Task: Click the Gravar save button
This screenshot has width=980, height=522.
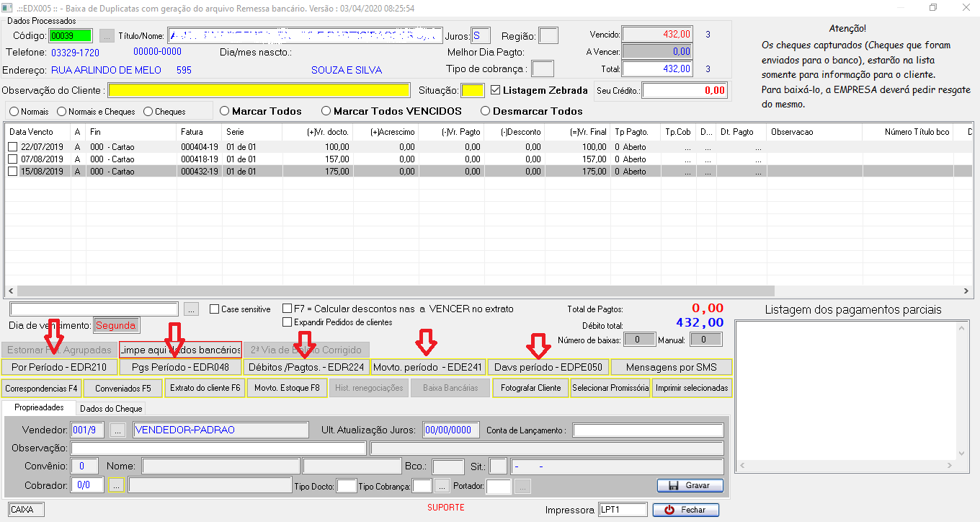Action: point(690,485)
